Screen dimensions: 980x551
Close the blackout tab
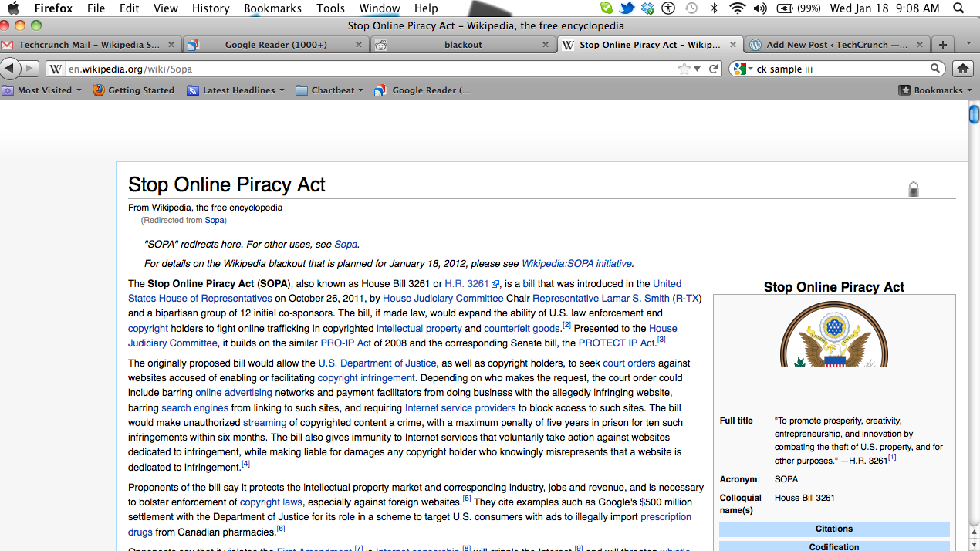(546, 45)
